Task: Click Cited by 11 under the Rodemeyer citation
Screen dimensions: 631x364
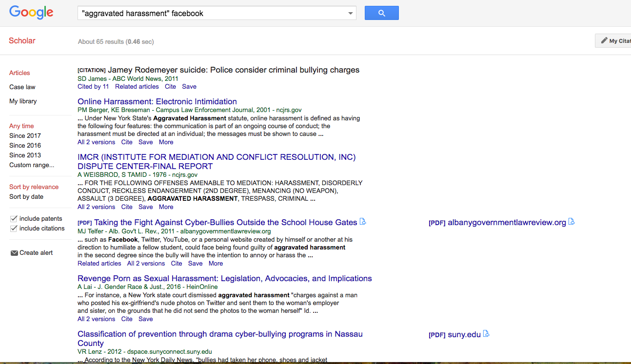Action: (93, 86)
